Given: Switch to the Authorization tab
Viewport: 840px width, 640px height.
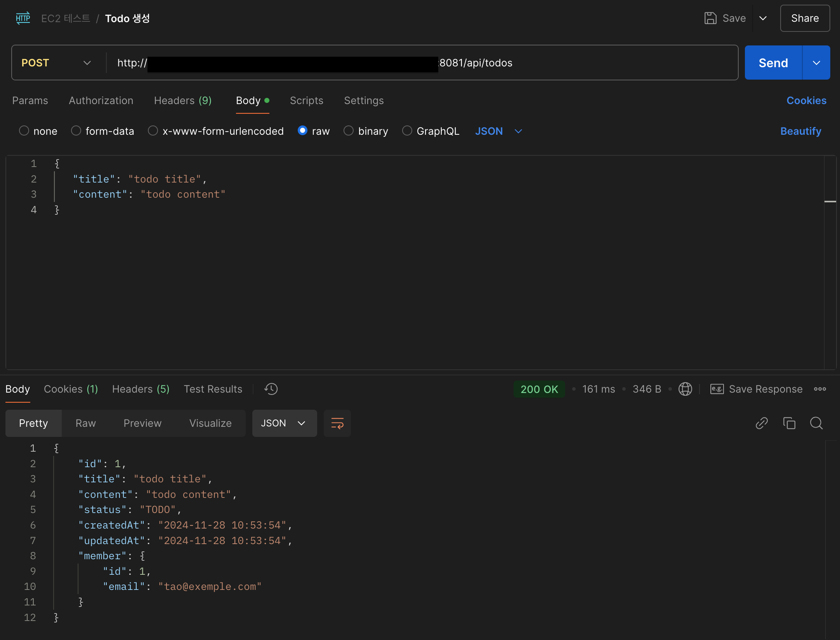Looking at the screenshot, I should pos(101,101).
